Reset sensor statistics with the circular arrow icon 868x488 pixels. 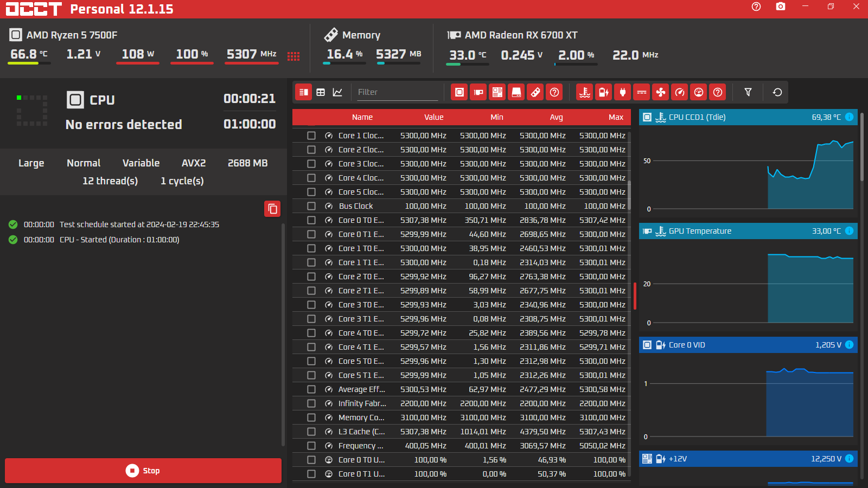777,92
